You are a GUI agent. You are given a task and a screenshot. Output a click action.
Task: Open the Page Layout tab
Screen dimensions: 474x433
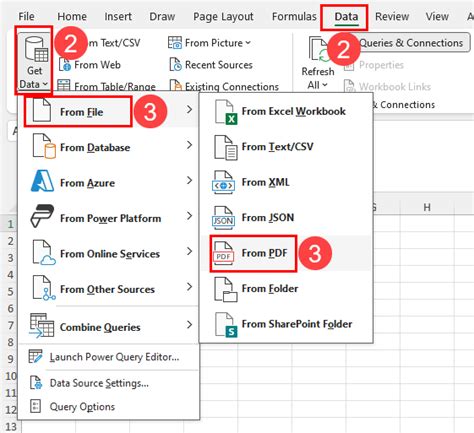coord(223,17)
